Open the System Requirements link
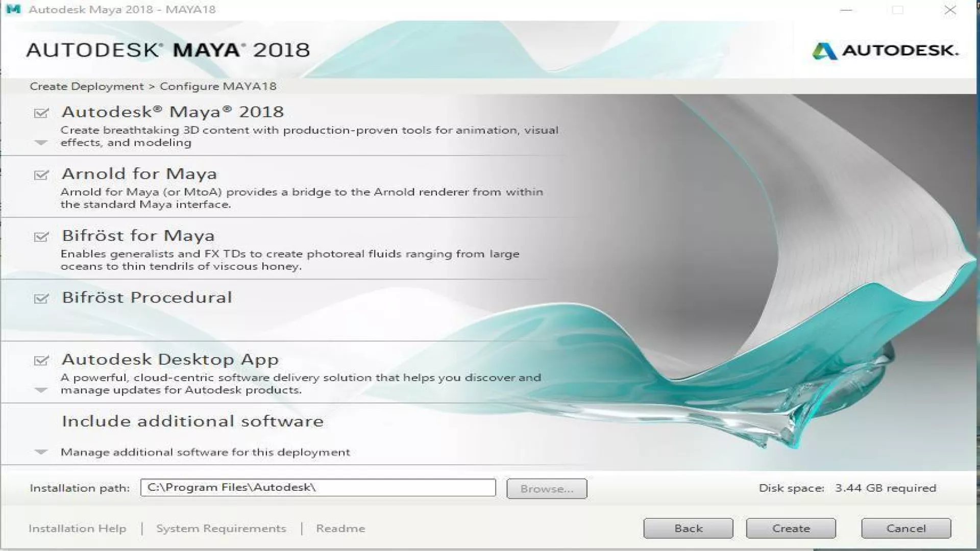Viewport: 980px width, 551px height. 221,529
